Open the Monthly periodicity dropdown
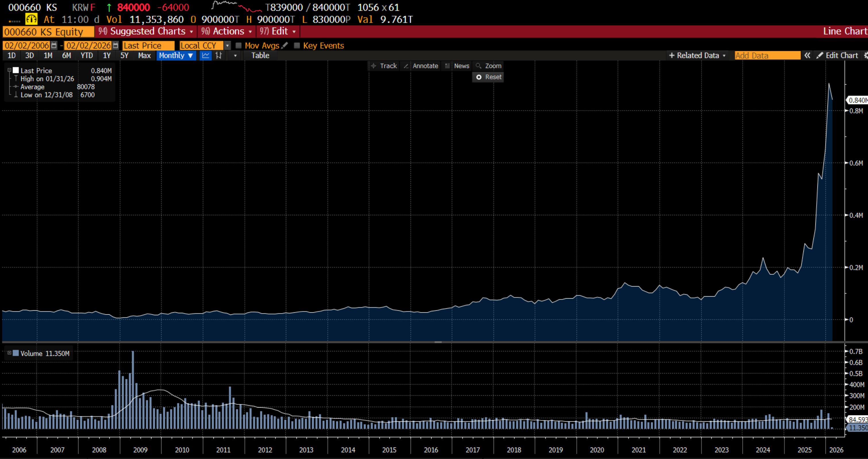The width and height of the screenshot is (868, 459). pyautogui.click(x=176, y=56)
